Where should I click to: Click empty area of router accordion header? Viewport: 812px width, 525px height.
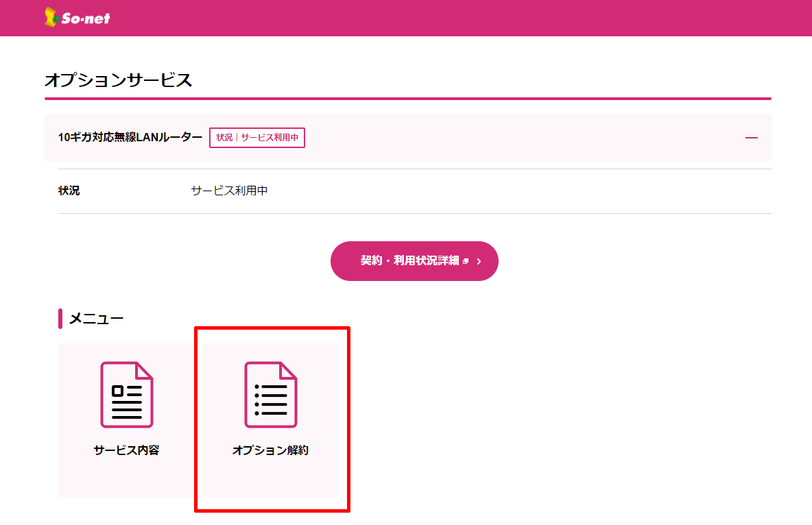[521, 138]
